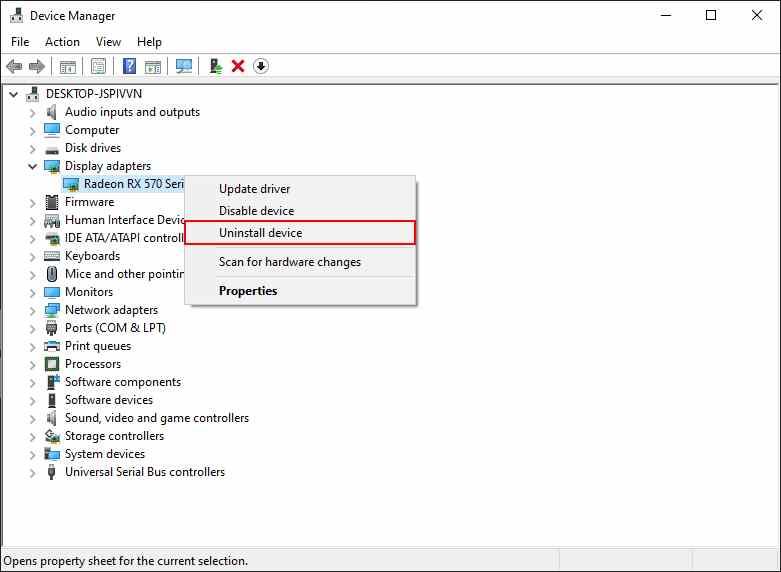Collapse the Display adapters category
This screenshot has height=572, width=781.
33,166
